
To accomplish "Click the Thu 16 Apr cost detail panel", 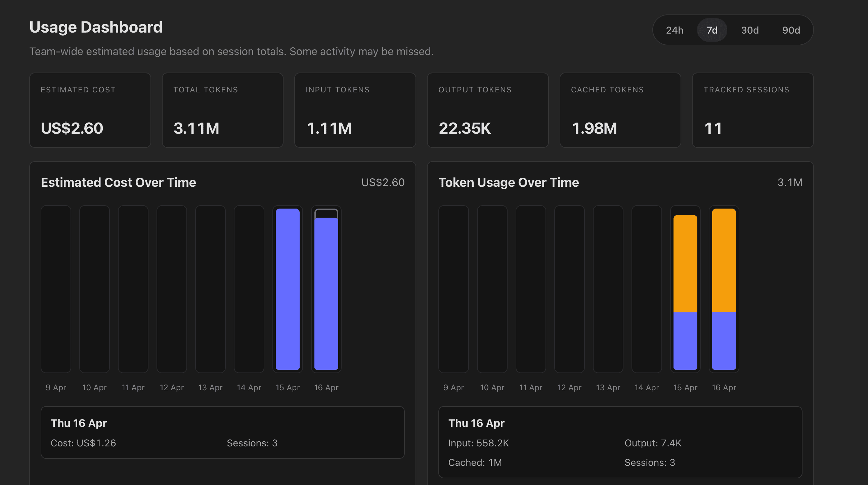I will (222, 433).
